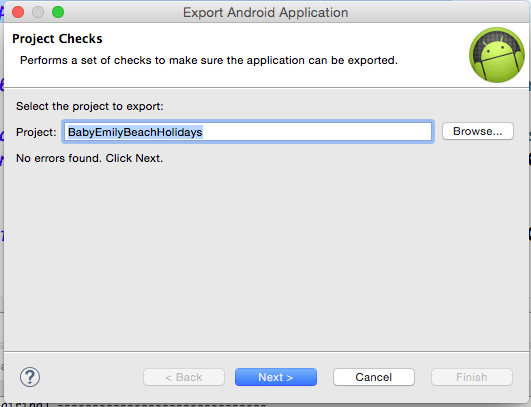531x407 pixels.
Task: Click the 'Performs a set of checks' description
Action: coord(209,60)
